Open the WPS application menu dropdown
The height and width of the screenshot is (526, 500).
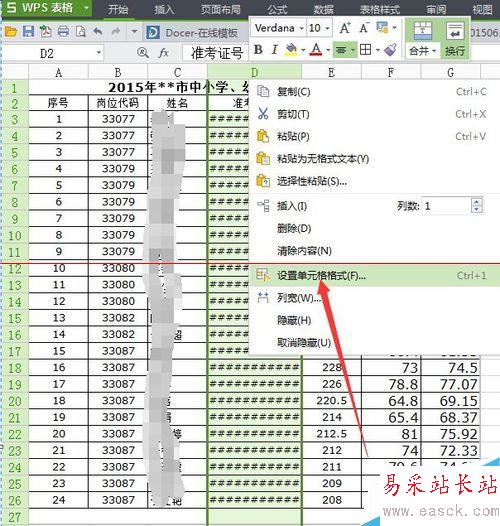(x=86, y=7)
